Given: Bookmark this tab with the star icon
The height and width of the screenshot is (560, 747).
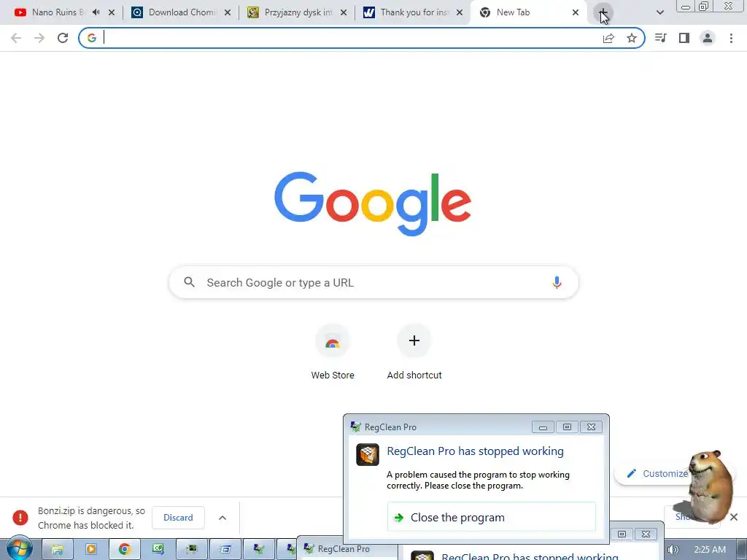Looking at the screenshot, I should pyautogui.click(x=632, y=38).
